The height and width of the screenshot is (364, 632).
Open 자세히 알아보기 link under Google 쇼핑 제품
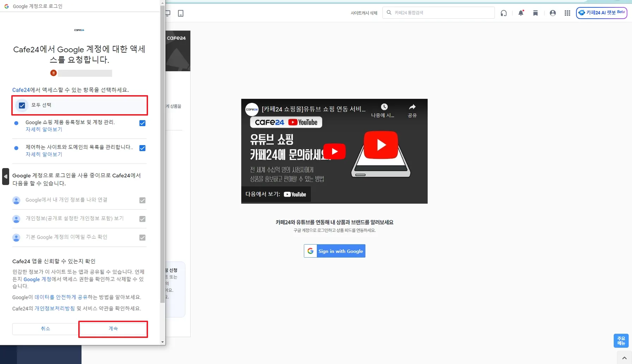pos(44,129)
